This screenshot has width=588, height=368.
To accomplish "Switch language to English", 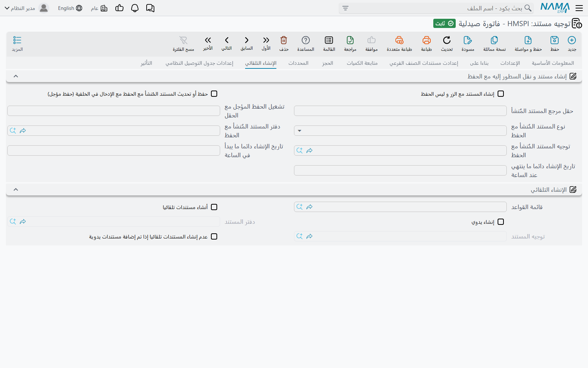I will click(x=70, y=8).
